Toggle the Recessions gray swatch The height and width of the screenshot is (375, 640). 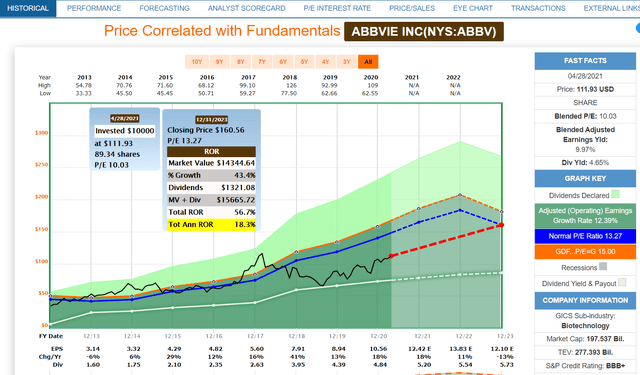(x=603, y=266)
